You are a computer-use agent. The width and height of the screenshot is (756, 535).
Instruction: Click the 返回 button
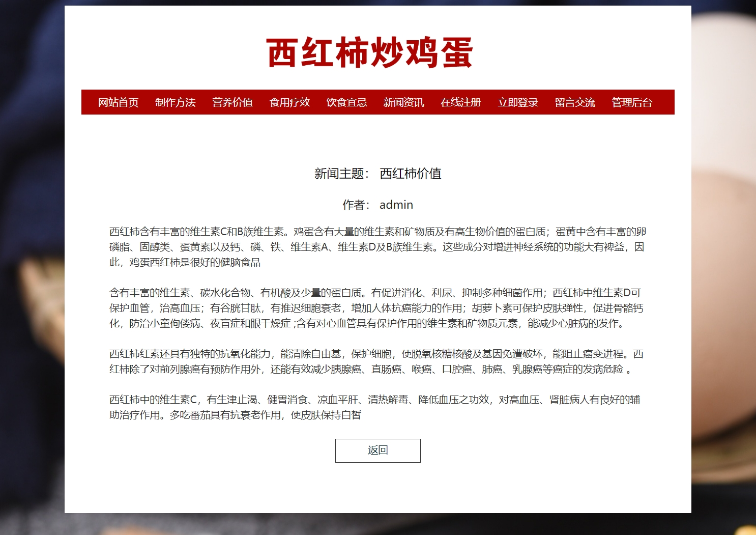click(378, 450)
